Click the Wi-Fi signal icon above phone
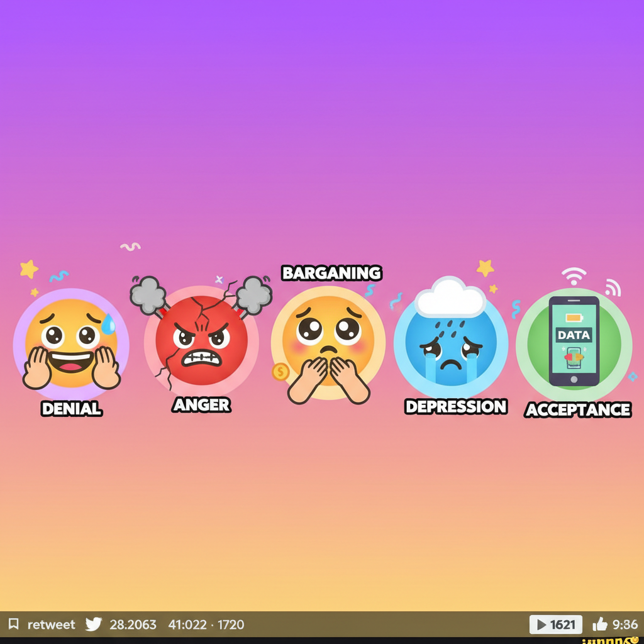Image resolution: width=644 pixels, height=644 pixels. (574, 276)
